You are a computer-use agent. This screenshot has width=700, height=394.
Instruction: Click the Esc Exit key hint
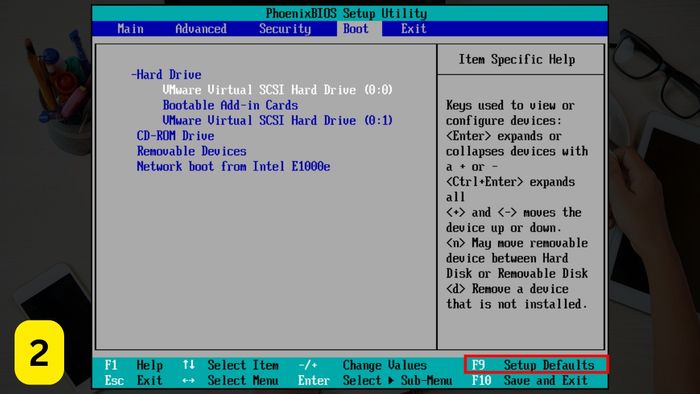[133, 381]
